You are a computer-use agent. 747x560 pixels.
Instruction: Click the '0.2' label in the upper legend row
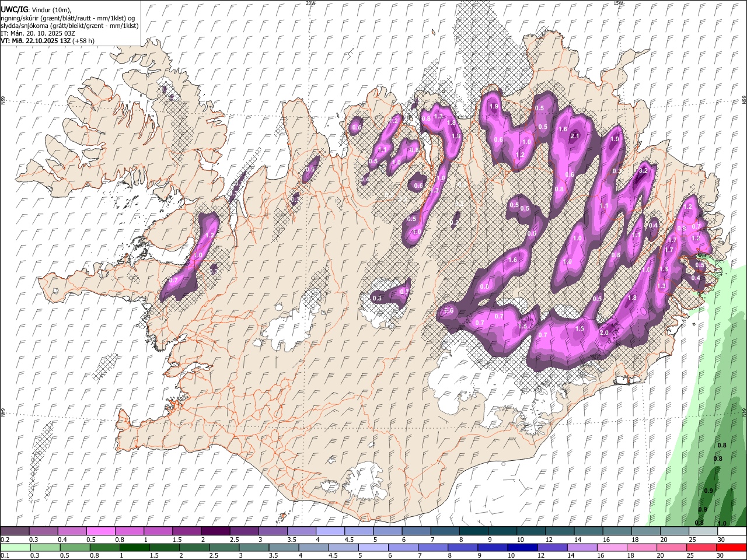5,540
